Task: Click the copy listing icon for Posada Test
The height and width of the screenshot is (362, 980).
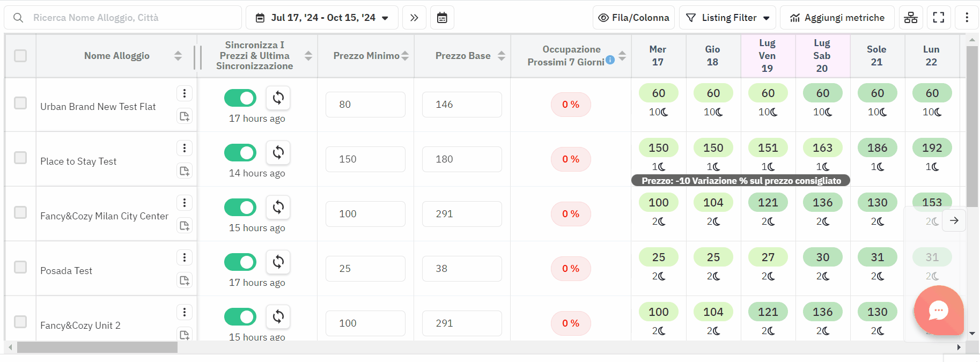Action: click(x=185, y=280)
